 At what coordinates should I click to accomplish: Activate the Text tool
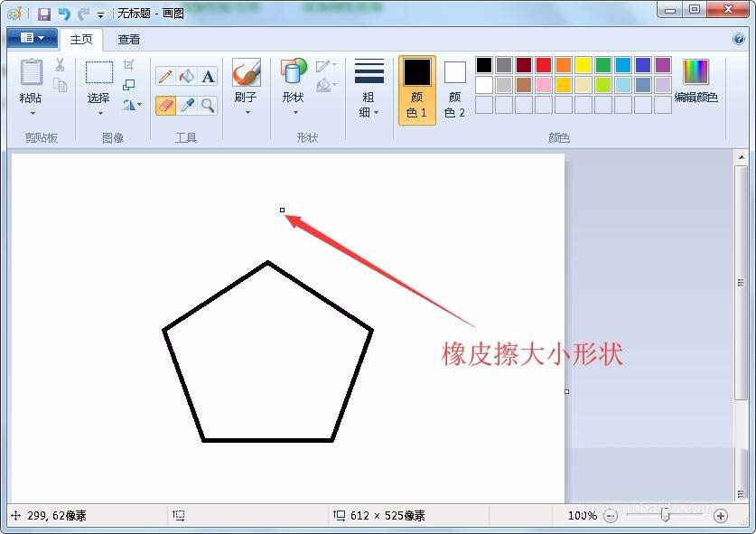click(209, 77)
